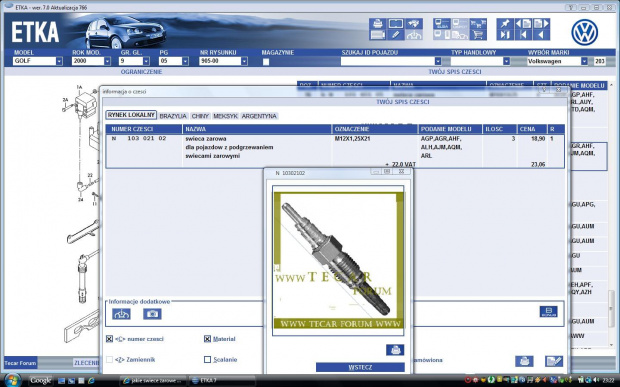Click the glow plug picture
620x387 pixels.
point(338,261)
